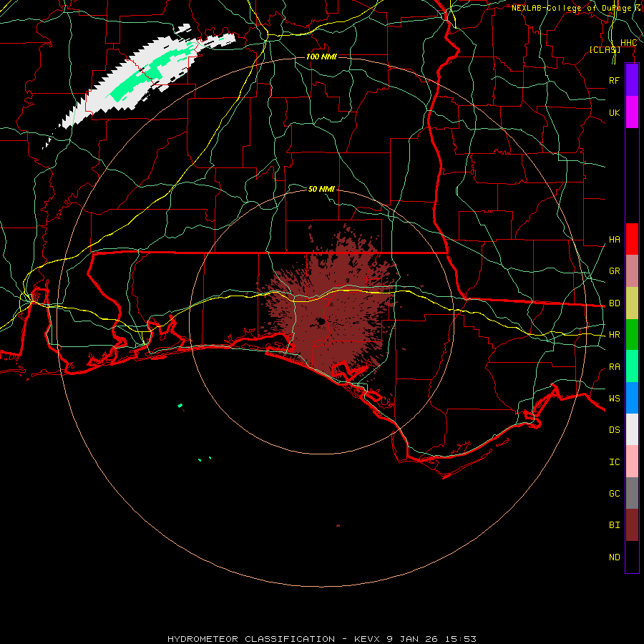Click the white DS color swatch
Screen dimensions: 644x644
tap(632, 429)
